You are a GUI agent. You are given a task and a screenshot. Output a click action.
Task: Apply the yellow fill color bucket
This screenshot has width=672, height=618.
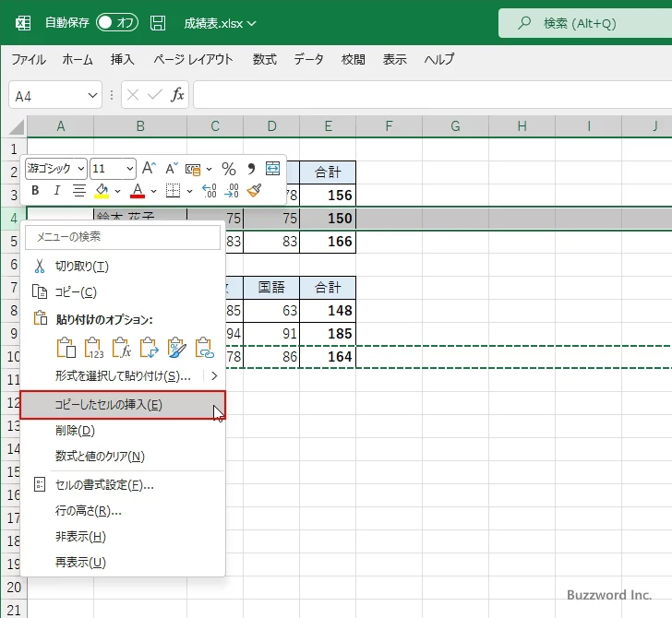(102, 191)
